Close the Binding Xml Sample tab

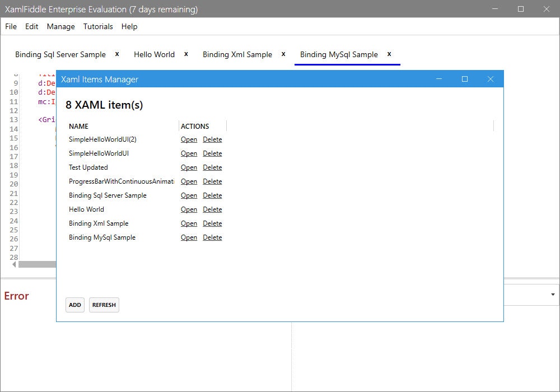tap(283, 54)
